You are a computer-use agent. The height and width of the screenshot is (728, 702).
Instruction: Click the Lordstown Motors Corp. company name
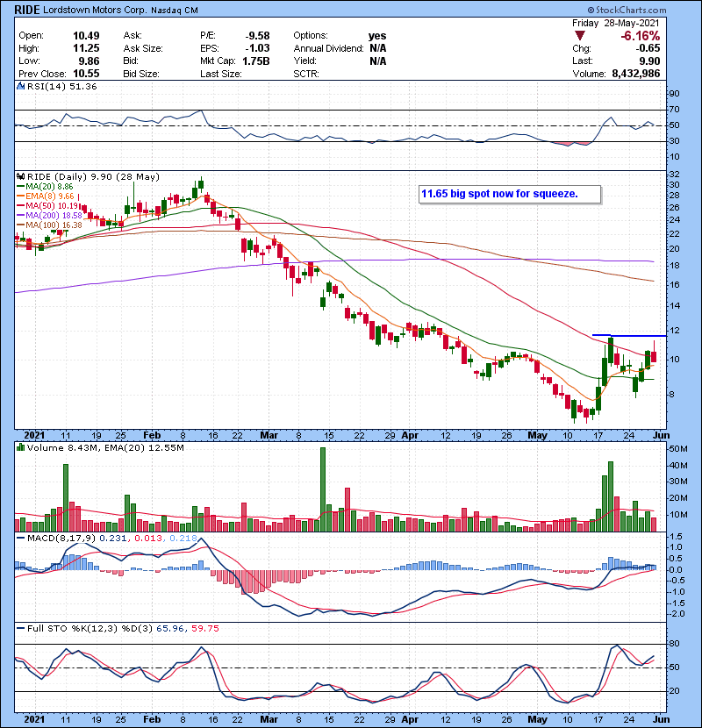(95, 11)
